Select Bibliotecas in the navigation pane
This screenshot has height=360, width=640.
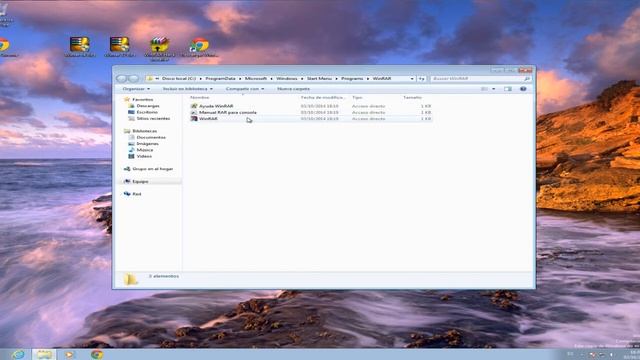coord(144,131)
